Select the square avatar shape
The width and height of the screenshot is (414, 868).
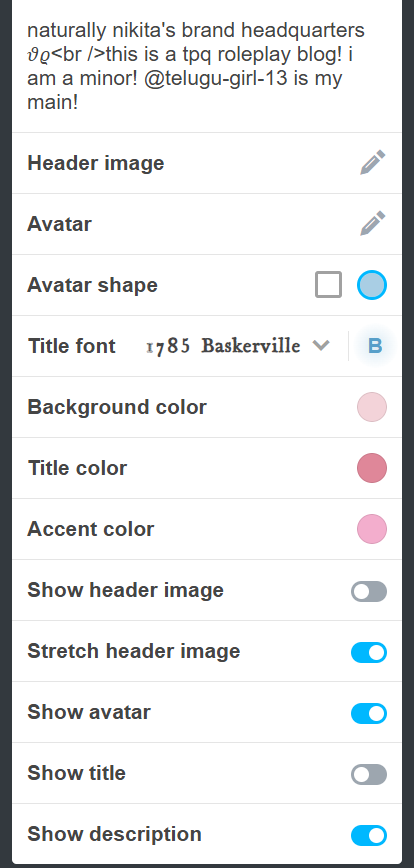(x=328, y=285)
